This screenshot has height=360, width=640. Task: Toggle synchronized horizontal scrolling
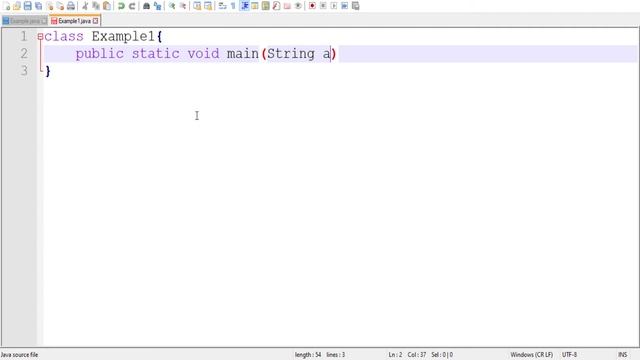pos(208,6)
